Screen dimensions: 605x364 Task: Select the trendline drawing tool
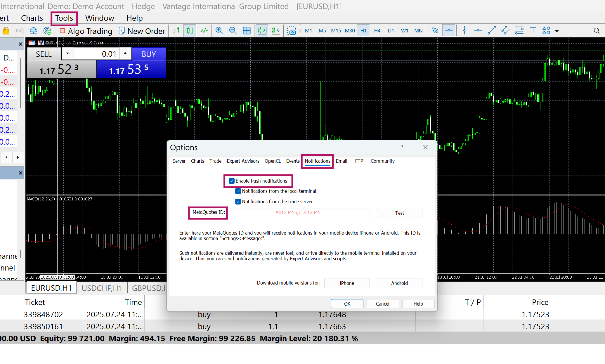click(492, 31)
